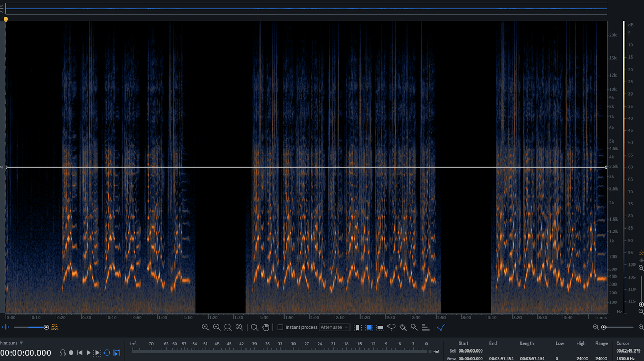Image resolution: width=644 pixels, height=361 pixels.
Task: Click the Hz label on frequency ruler
Action: [x=619, y=312]
